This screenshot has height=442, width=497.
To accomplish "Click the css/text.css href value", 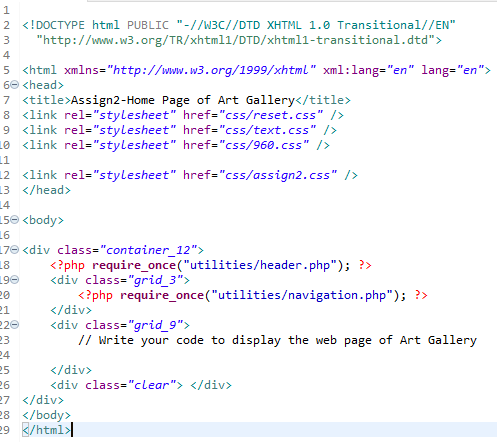I will point(267,130).
